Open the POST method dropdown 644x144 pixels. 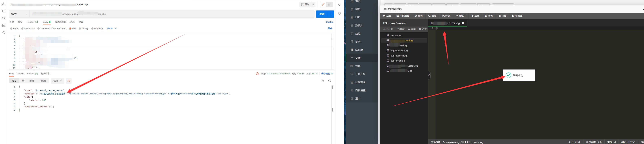pyautogui.click(x=19, y=14)
